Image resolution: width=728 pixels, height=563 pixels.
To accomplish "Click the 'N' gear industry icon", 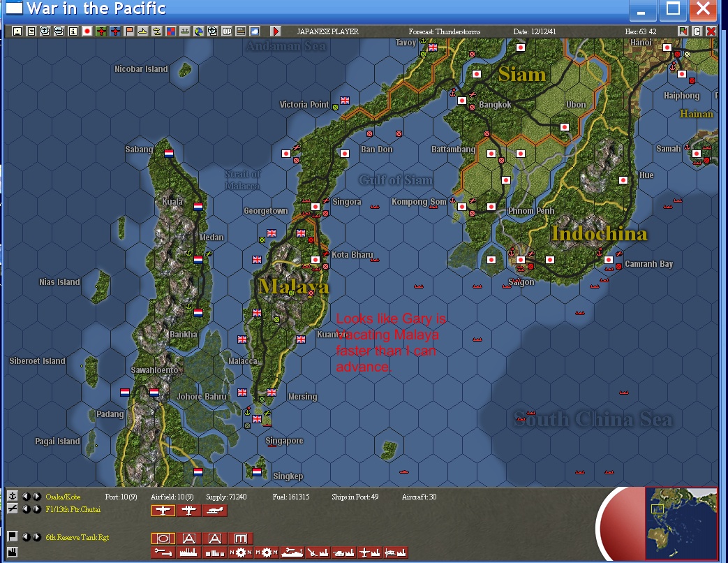I will click(x=241, y=553).
